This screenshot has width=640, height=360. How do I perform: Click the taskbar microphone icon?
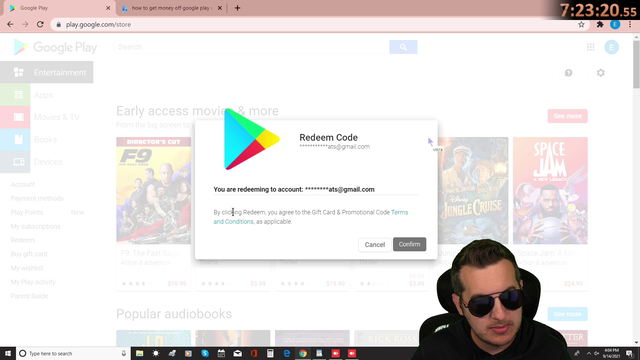pos(124,353)
